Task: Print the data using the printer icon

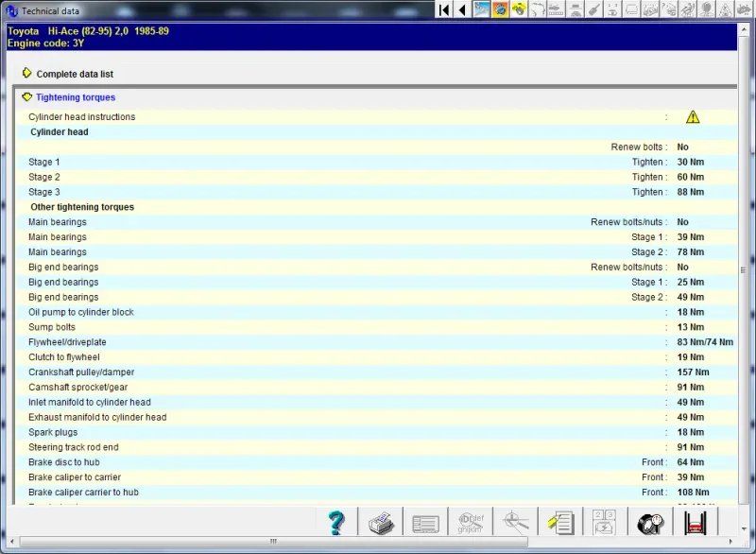Action: tap(380, 522)
